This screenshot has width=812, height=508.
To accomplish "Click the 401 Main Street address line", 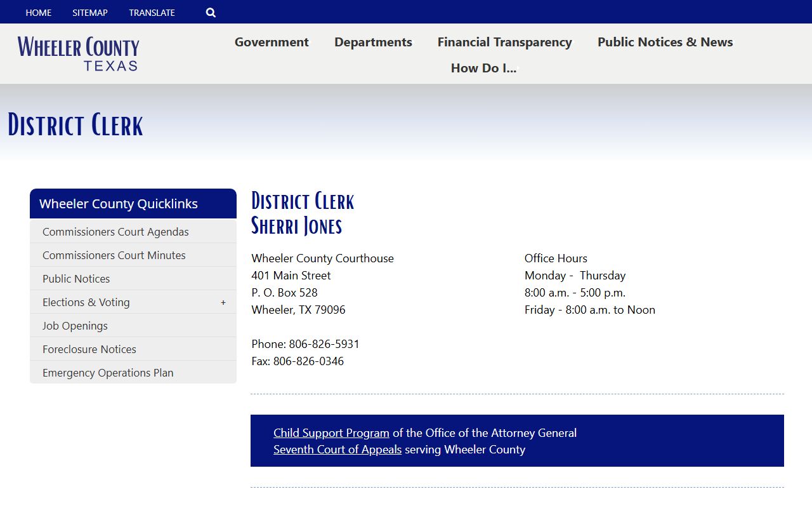I will 291,276.
